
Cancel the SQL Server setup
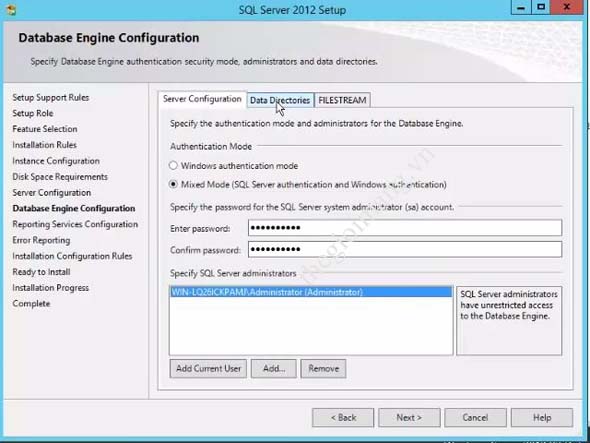click(x=475, y=417)
